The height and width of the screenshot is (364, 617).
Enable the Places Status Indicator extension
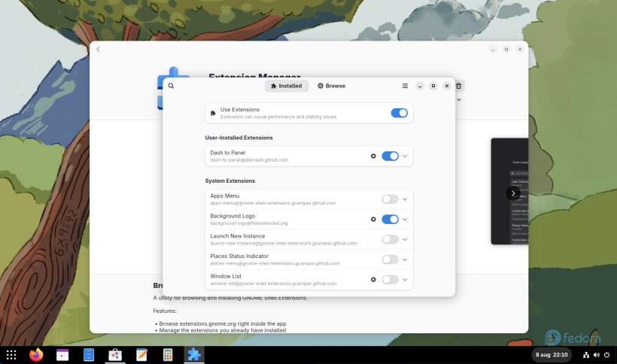click(390, 259)
